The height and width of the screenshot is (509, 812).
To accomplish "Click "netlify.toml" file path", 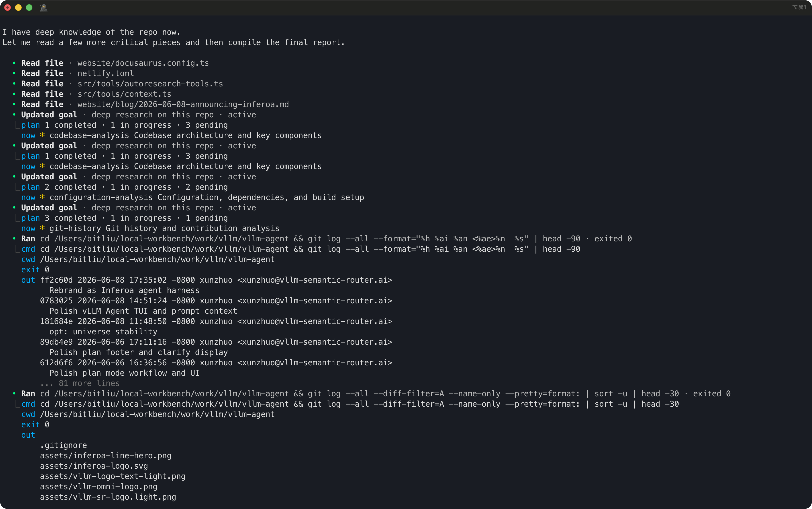I will [x=105, y=73].
